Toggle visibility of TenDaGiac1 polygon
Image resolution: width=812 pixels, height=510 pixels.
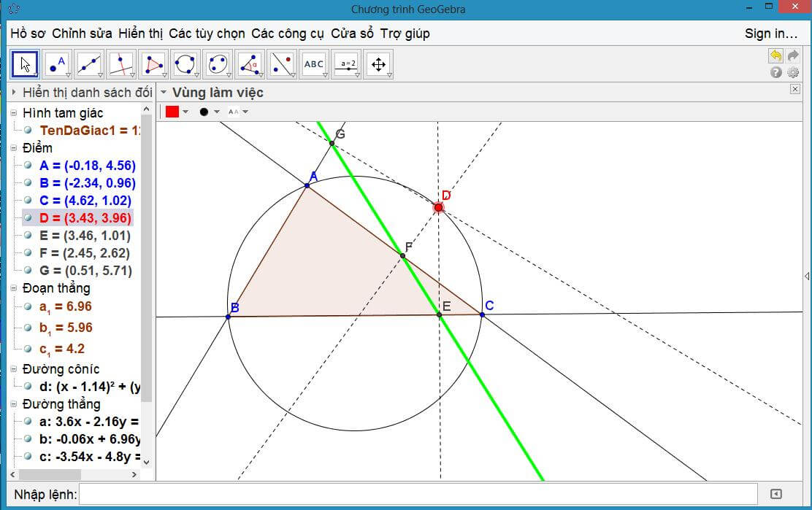[x=28, y=131]
